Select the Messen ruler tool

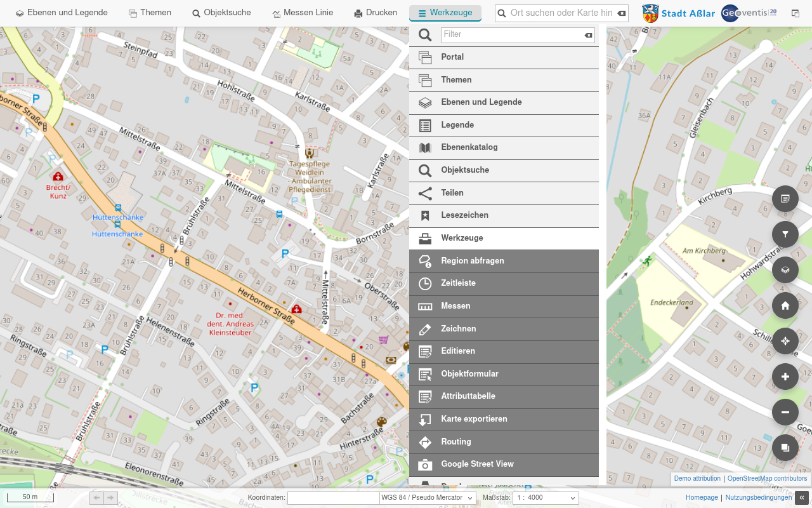(x=504, y=306)
